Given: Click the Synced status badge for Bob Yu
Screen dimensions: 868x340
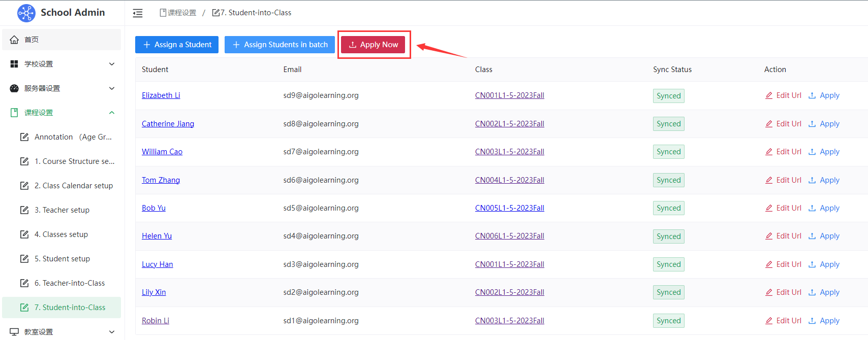Looking at the screenshot, I should point(668,208).
